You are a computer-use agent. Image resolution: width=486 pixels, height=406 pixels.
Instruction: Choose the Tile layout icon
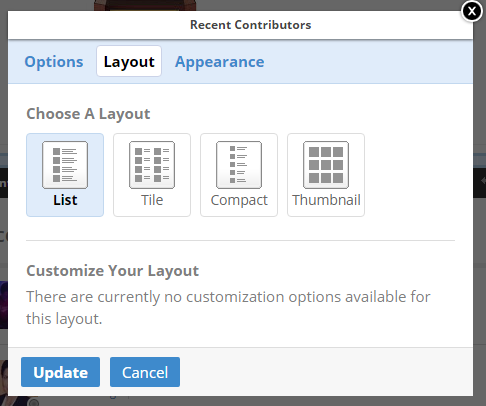(152, 165)
